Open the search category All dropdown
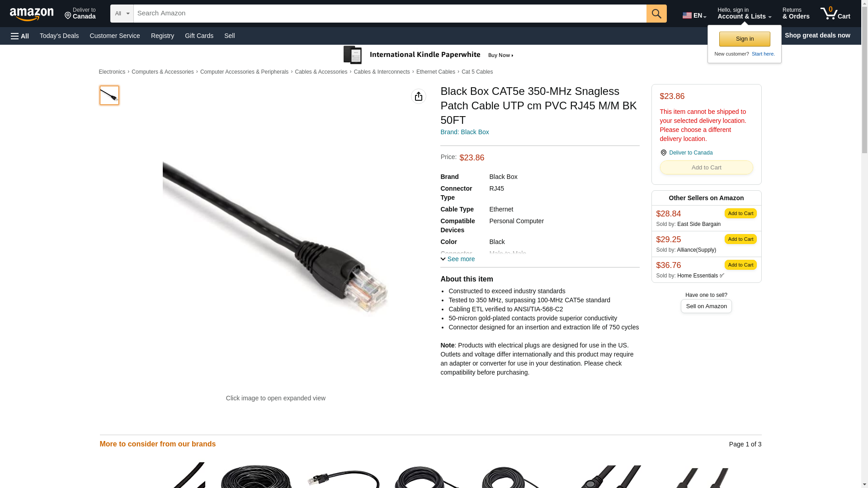Image resolution: width=868 pixels, height=488 pixels. [x=122, y=14]
